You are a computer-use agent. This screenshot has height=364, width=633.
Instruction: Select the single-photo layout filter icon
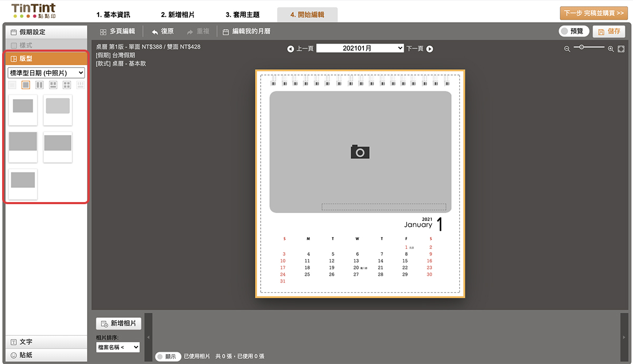tap(26, 85)
